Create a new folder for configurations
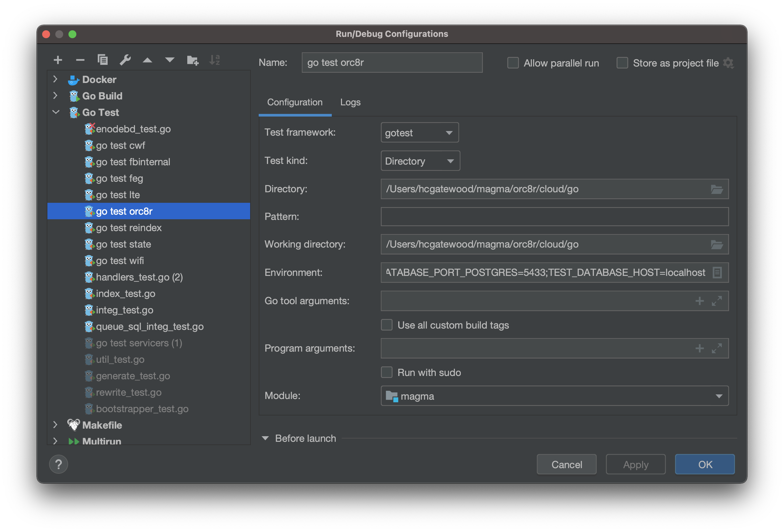The height and width of the screenshot is (532, 784). 193,60
